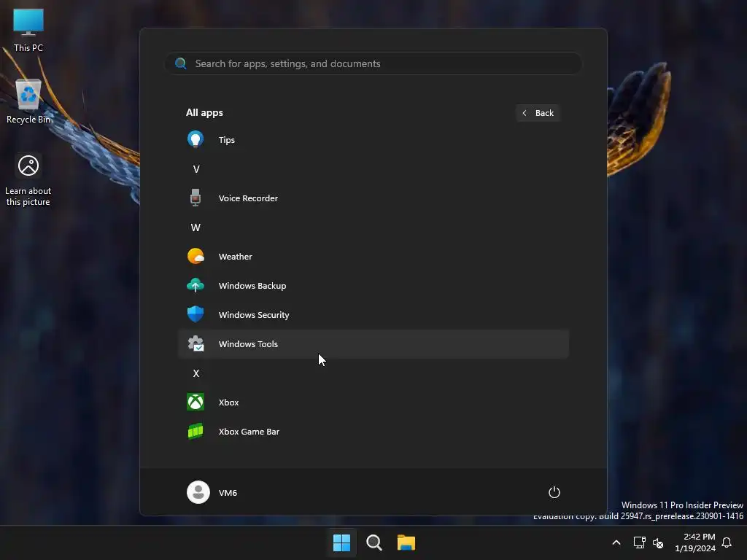The height and width of the screenshot is (560, 747).
Task: Select the Xbox Game Bar text label
Action: click(x=249, y=432)
